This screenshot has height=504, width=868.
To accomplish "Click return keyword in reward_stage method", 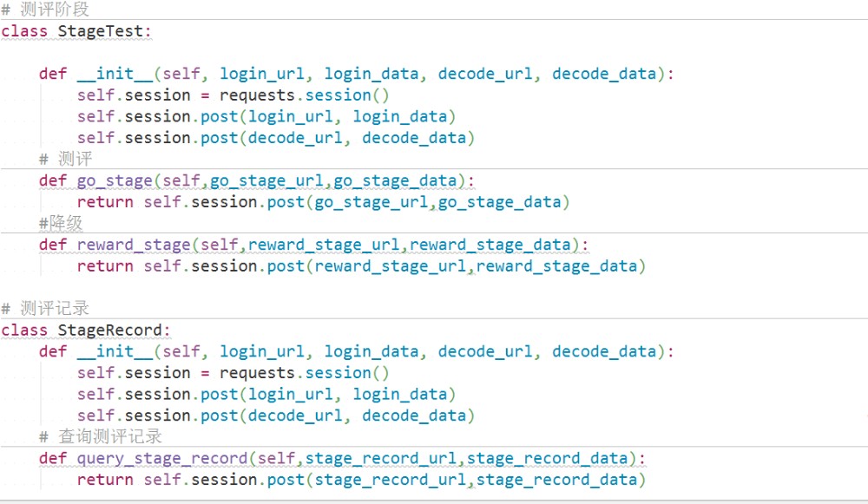I will tap(105, 266).
